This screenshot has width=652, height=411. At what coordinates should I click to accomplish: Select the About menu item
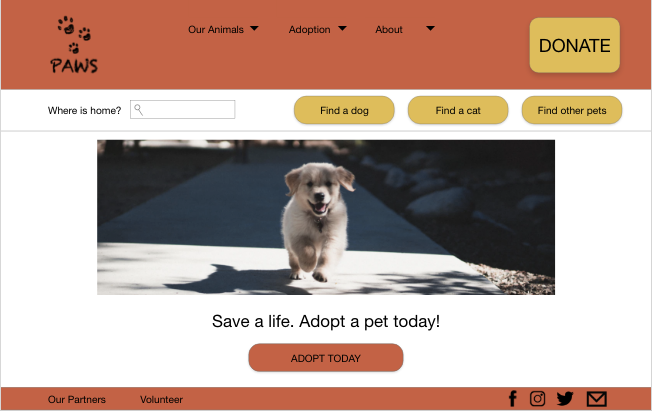pos(389,30)
